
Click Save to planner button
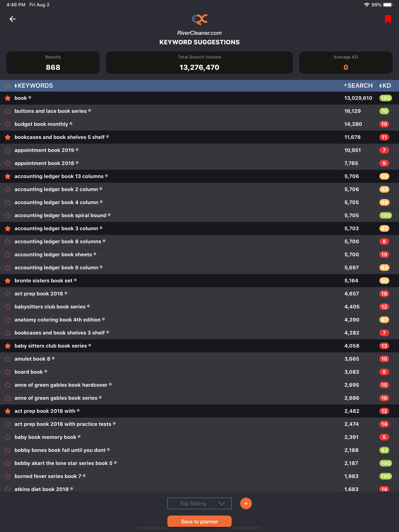point(199,521)
